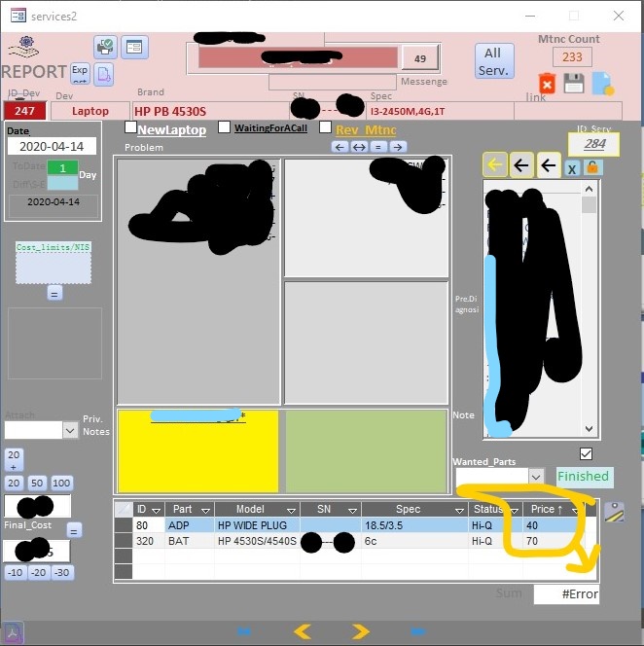Open the Attach dropdown arrow
The width and height of the screenshot is (644, 646).
pos(70,431)
